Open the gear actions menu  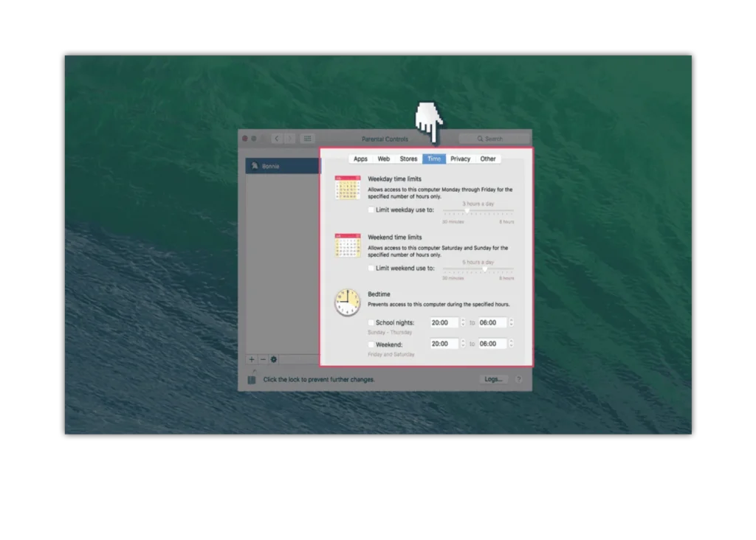[x=274, y=359]
